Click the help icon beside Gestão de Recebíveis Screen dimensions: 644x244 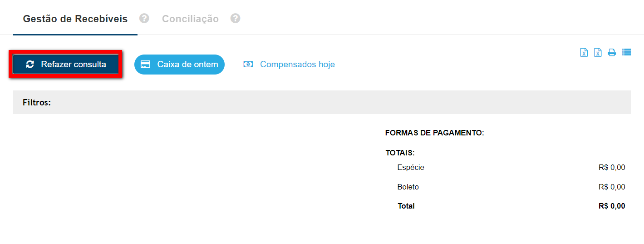(x=144, y=19)
